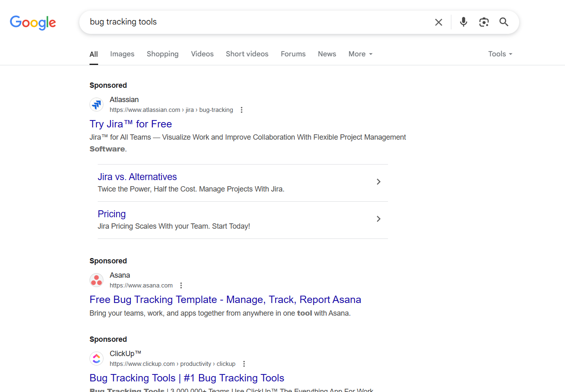Click the ClickUp favicon icon
Viewport: 565px width, 392px height.
pos(96,359)
